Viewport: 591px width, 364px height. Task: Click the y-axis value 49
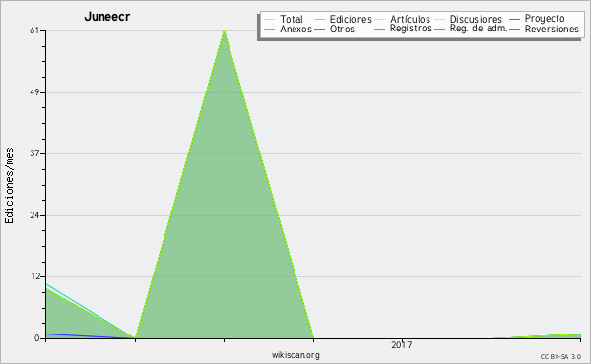[x=34, y=92]
